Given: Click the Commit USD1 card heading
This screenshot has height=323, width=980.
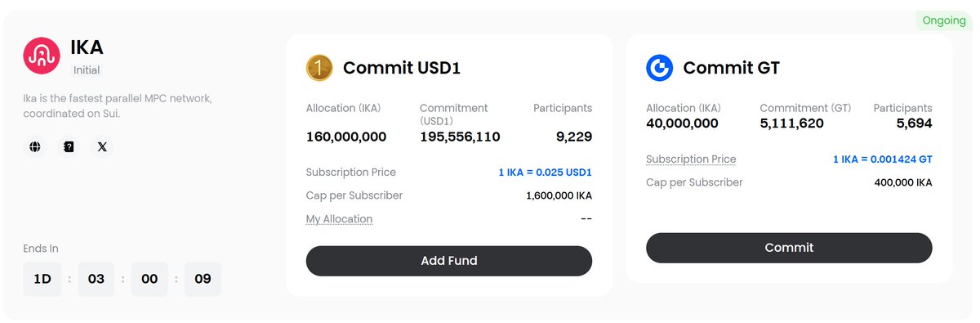Looking at the screenshot, I should (x=402, y=68).
